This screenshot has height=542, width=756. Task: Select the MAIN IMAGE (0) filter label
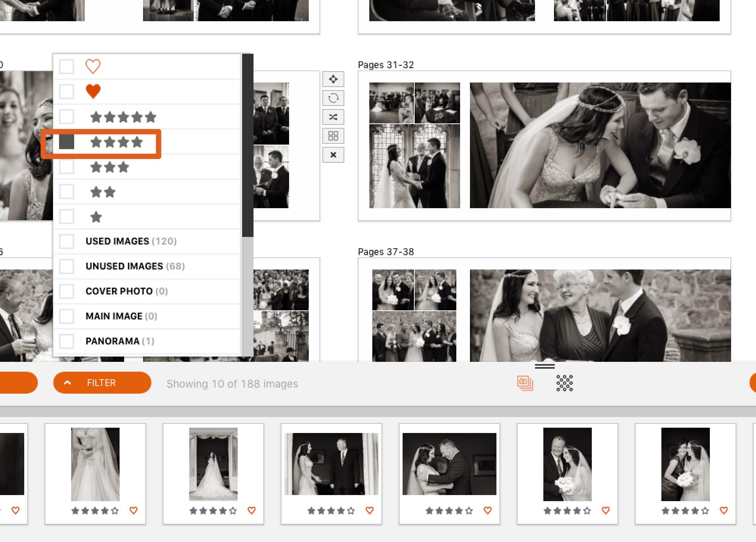click(121, 316)
